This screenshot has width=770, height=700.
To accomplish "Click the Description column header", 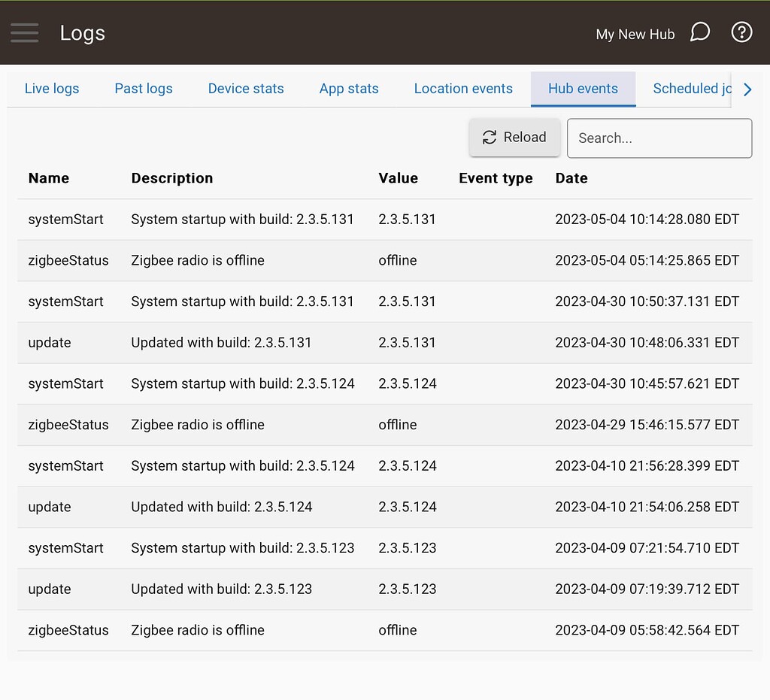I will point(172,178).
